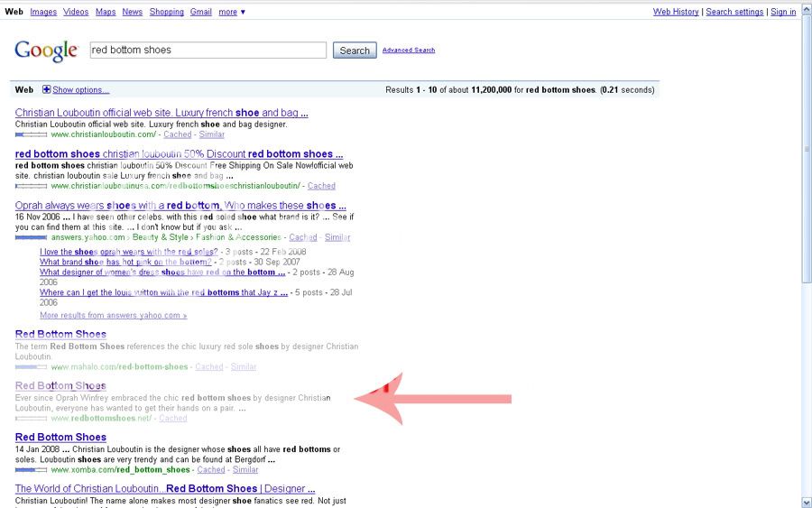Open Similar link for christianlouboutin.com
This screenshot has width=812, height=508.
click(x=212, y=134)
